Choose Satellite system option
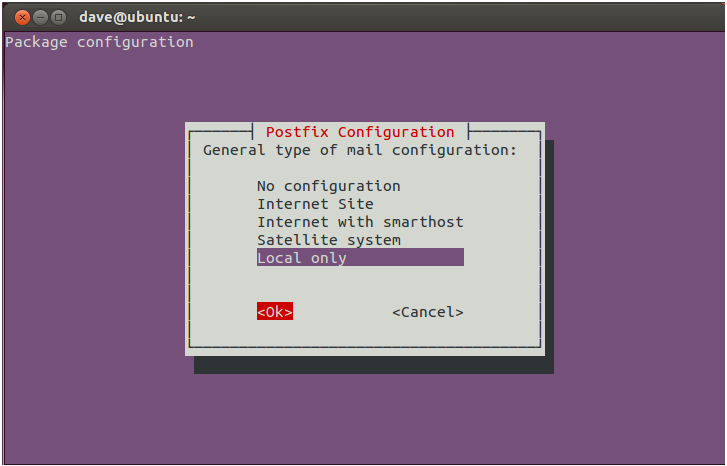The image size is (727, 466). tap(329, 240)
